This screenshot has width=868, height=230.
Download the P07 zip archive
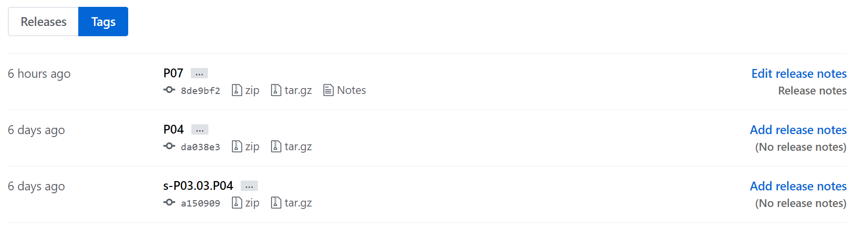246,90
